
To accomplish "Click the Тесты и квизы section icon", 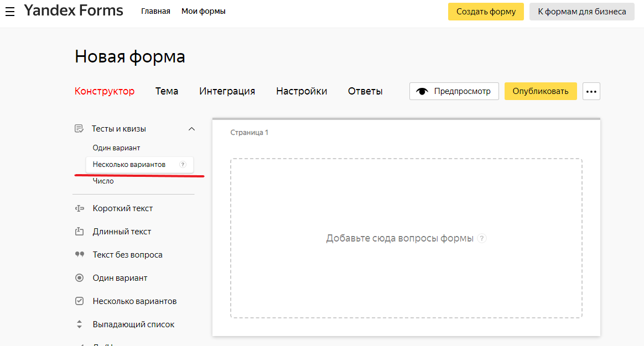I will (79, 129).
